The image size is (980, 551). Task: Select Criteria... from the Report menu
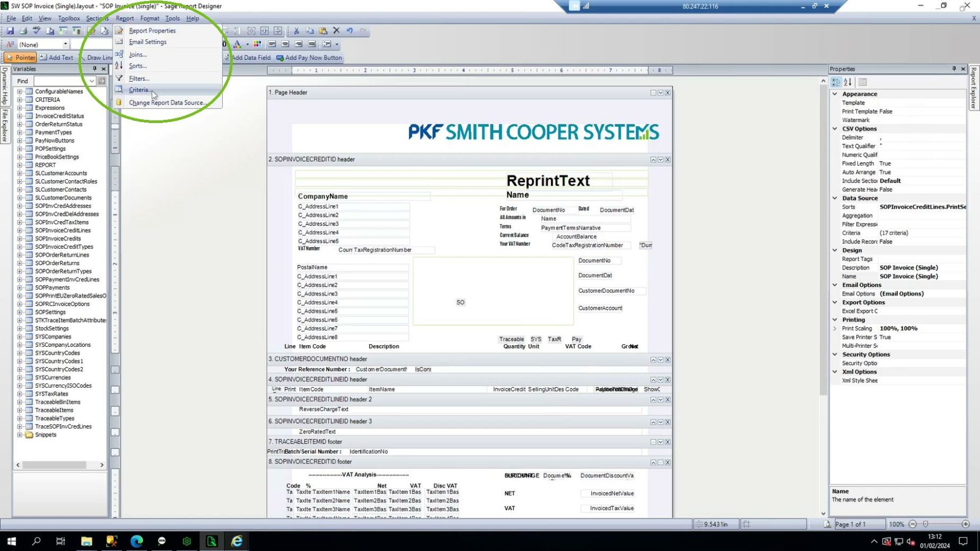coord(168,90)
